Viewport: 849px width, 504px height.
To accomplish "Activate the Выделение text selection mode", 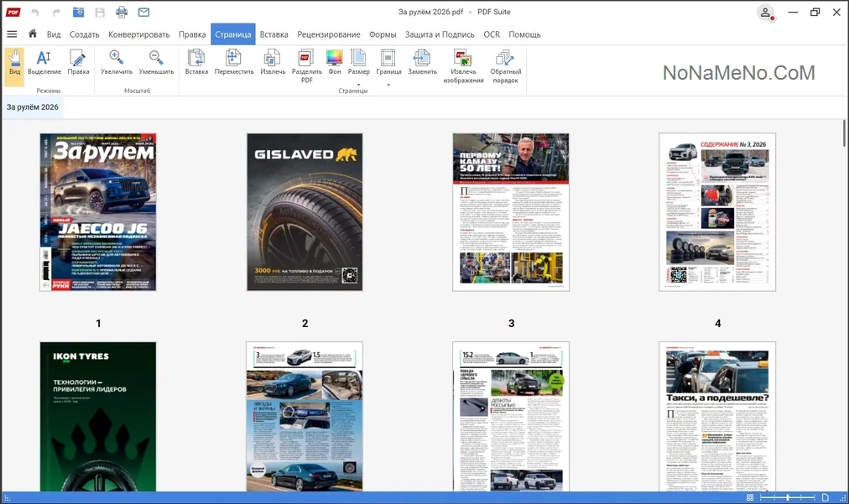I will click(44, 62).
